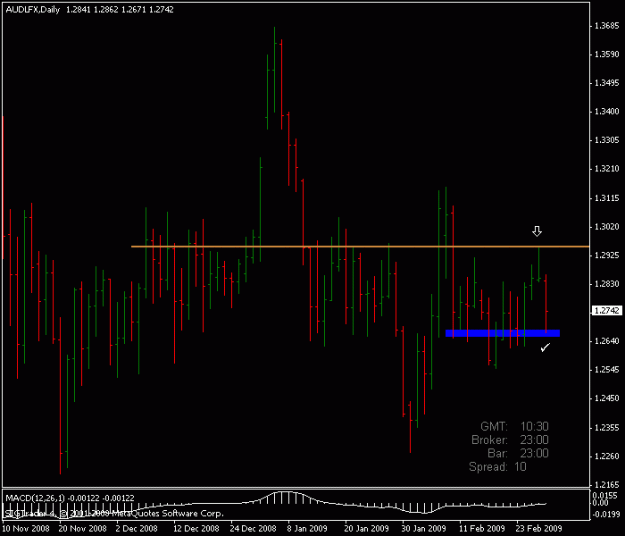Click the Bar time value 23:00
This screenshot has height=536, width=625.
pyautogui.click(x=534, y=454)
